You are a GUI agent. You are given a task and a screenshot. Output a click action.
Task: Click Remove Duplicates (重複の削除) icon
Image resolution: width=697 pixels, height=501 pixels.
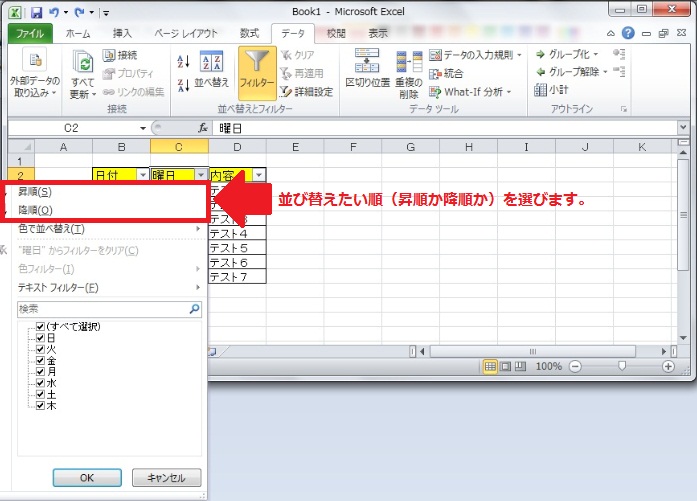pyautogui.click(x=409, y=61)
